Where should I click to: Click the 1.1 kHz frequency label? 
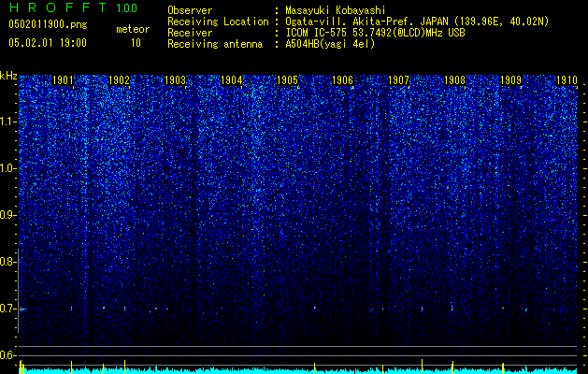[x=8, y=122]
